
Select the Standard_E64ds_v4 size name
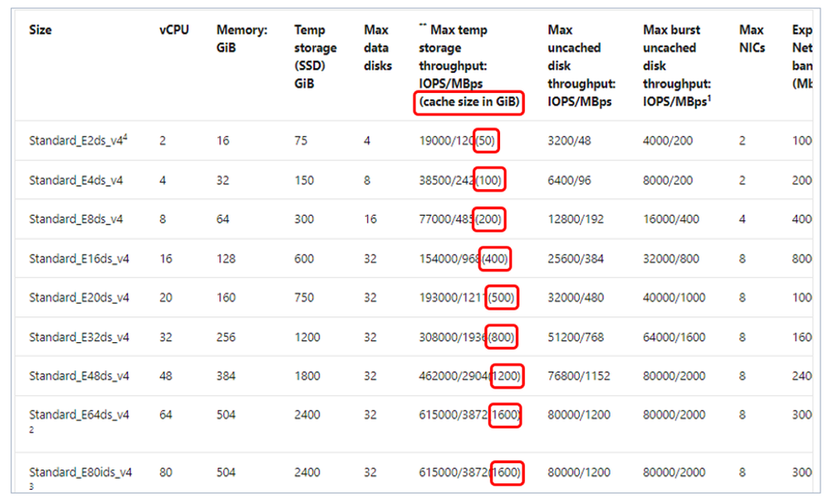click(x=79, y=414)
